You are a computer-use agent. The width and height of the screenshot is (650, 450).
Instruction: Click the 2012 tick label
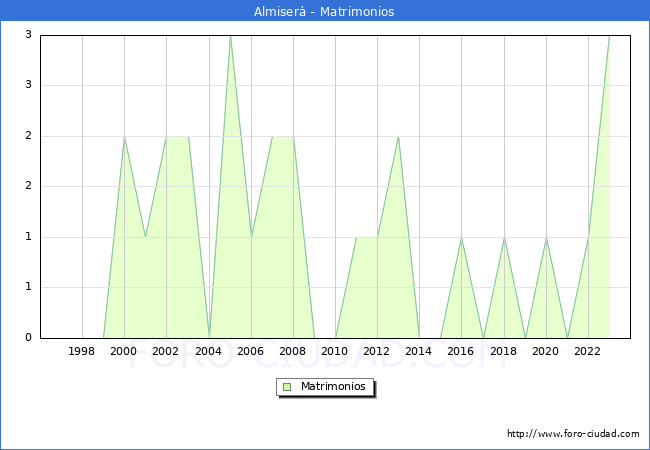377,351
